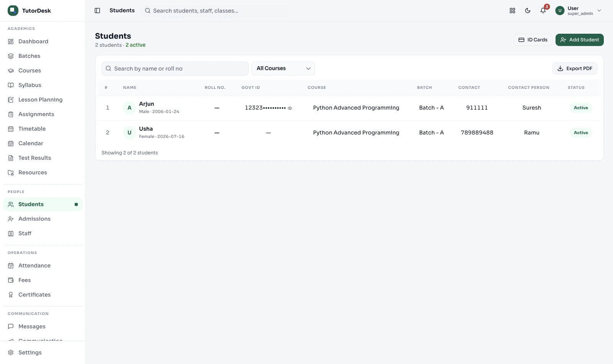Click the Students header breadcrumb title
Screen dimensions: 613x364
point(122,10)
